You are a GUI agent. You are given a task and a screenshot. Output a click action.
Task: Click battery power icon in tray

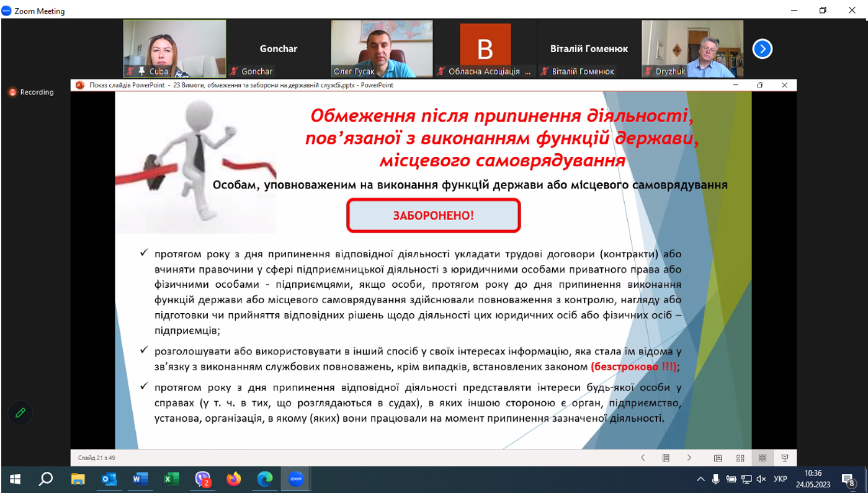coord(731,479)
